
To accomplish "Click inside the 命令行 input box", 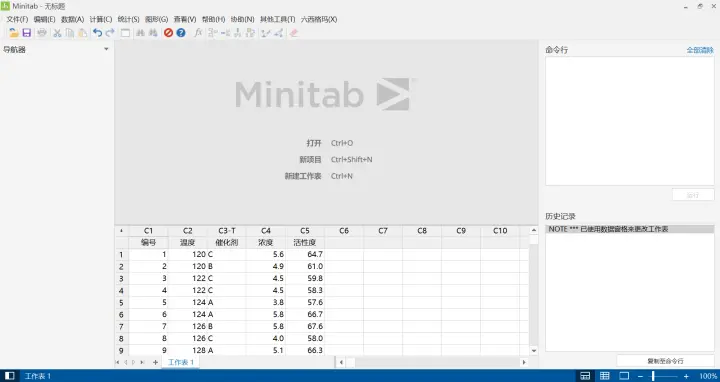I will pyautogui.click(x=630, y=121).
